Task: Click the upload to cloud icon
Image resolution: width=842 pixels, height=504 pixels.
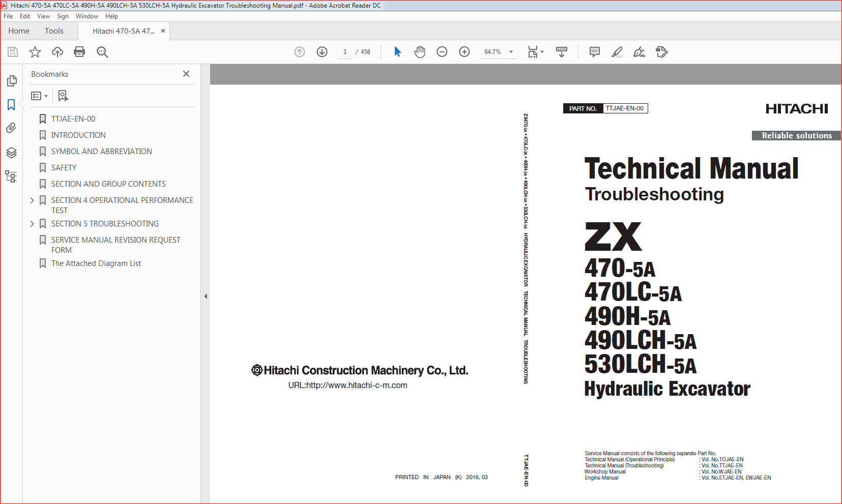Action: [x=57, y=52]
